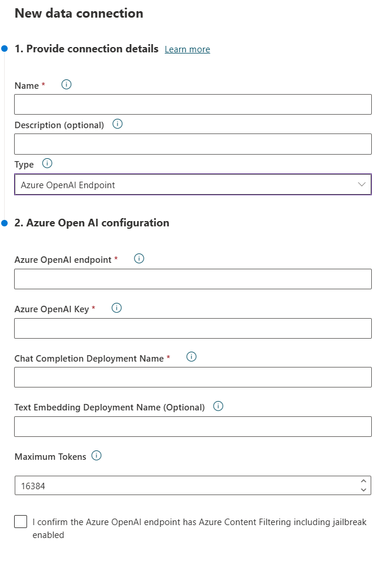
Task: Click the '2. Azure Open AI configuration' heading
Action: pos(92,223)
